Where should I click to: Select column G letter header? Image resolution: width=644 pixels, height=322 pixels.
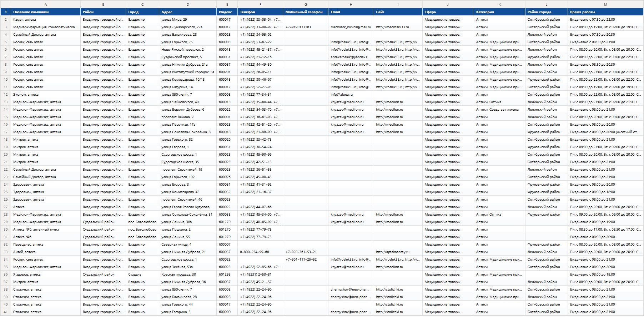coord(306,4)
